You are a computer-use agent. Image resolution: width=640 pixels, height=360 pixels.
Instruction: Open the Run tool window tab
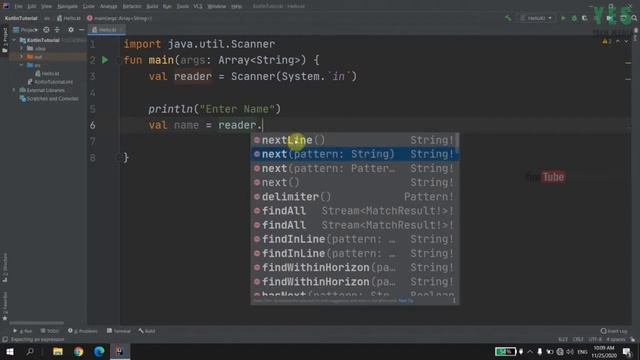click(22, 331)
